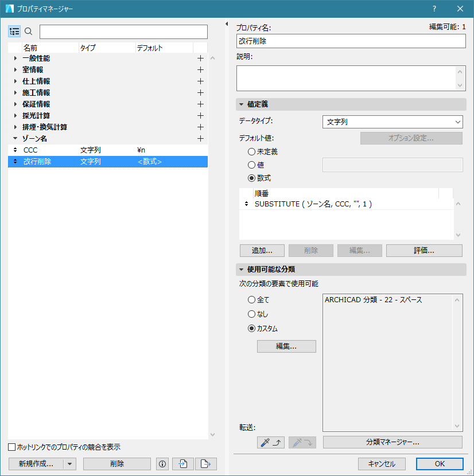Expand the 施工情報 group

(15, 92)
